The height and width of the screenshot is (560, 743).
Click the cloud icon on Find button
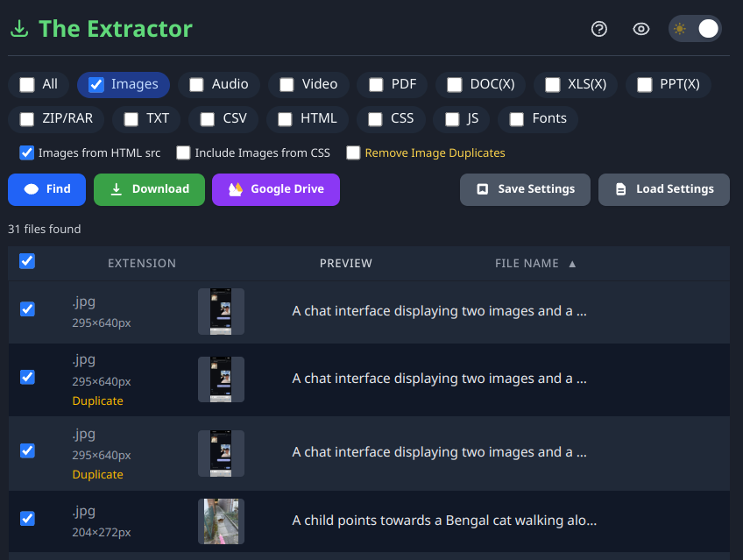click(x=32, y=189)
